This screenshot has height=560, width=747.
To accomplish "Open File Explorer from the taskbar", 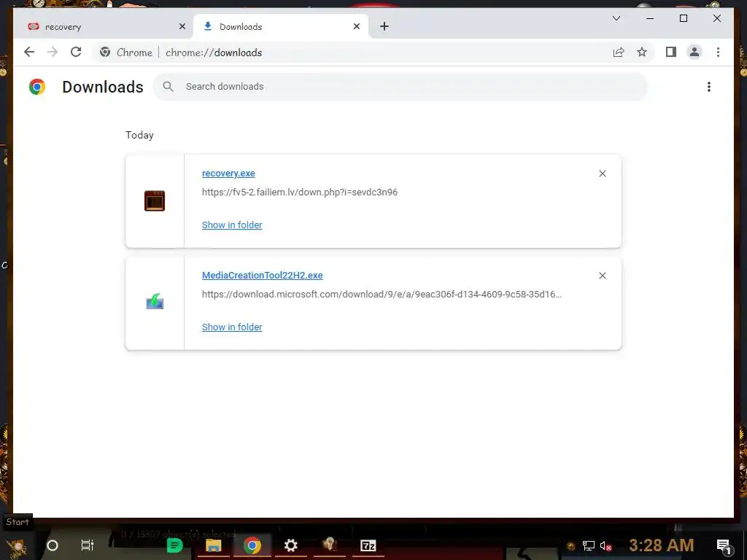I will 214,545.
